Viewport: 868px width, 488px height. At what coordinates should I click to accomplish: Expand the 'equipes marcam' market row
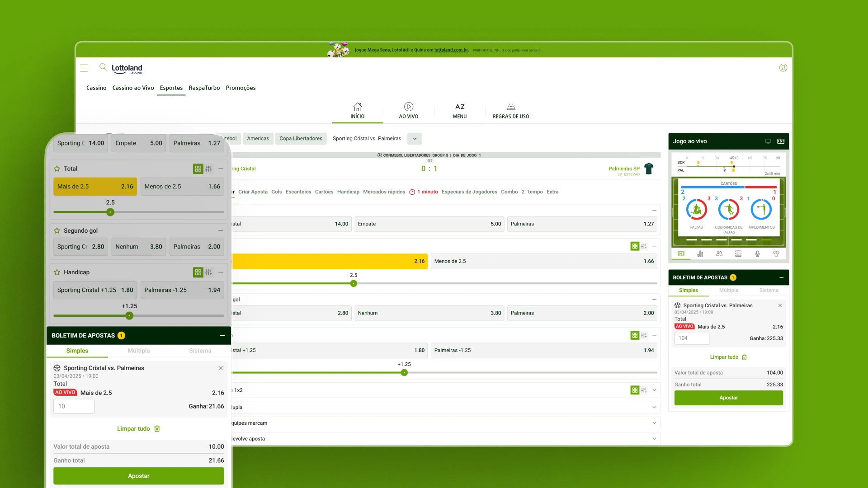click(x=654, y=423)
